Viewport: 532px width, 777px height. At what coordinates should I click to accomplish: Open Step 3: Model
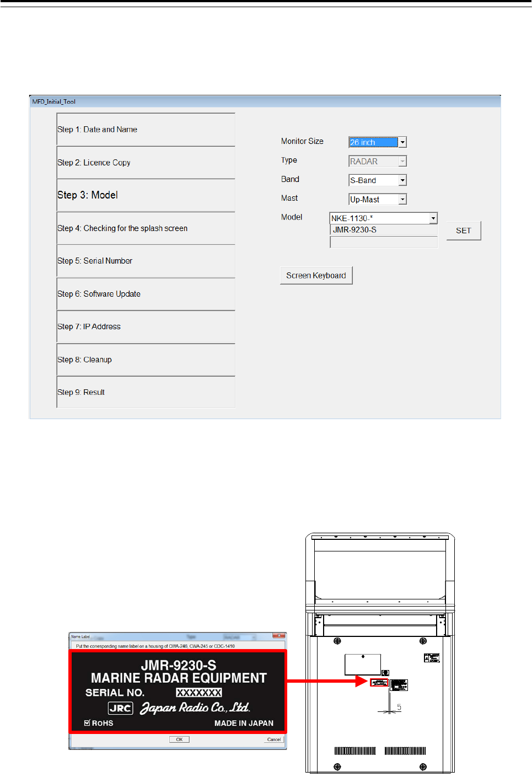click(x=146, y=195)
